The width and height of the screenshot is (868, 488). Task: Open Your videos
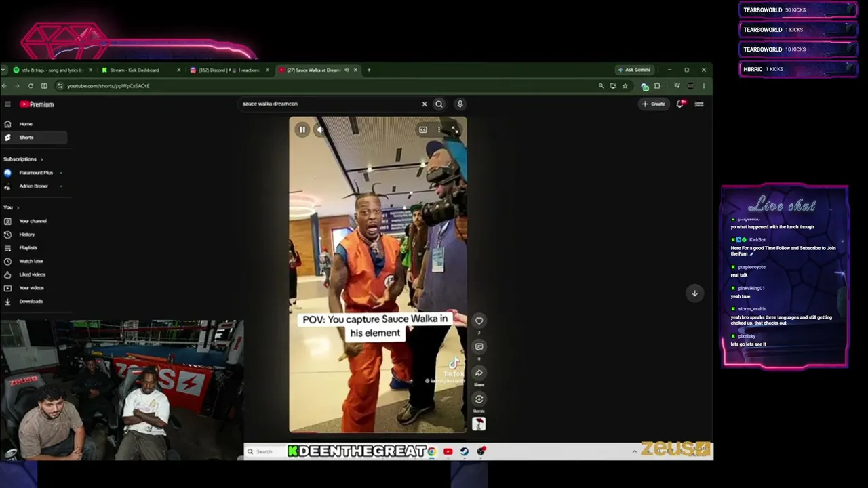tap(34, 288)
